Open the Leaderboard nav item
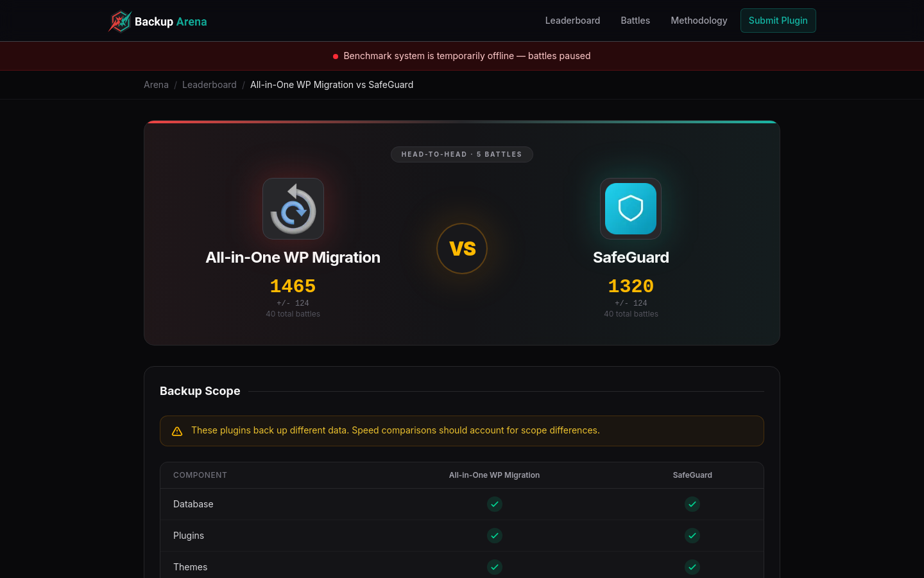Viewport: 924px width, 578px height. pyautogui.click(x=572, y=21)
